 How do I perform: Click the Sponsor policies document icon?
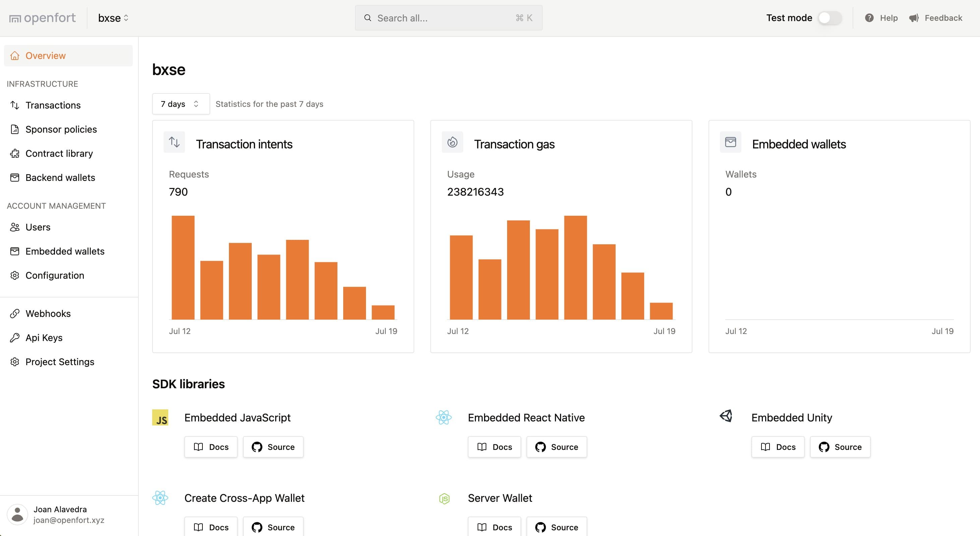tap(15, 129)
